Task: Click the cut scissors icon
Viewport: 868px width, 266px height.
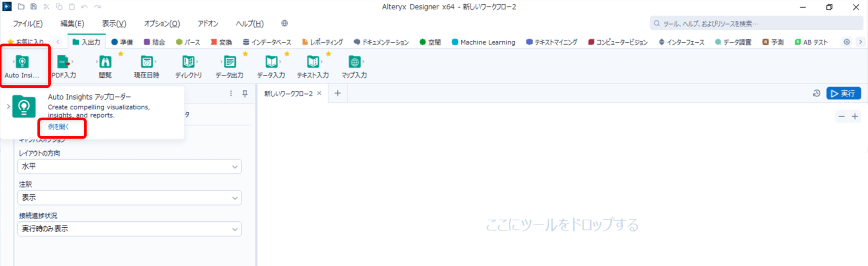Action: [46, 7]
